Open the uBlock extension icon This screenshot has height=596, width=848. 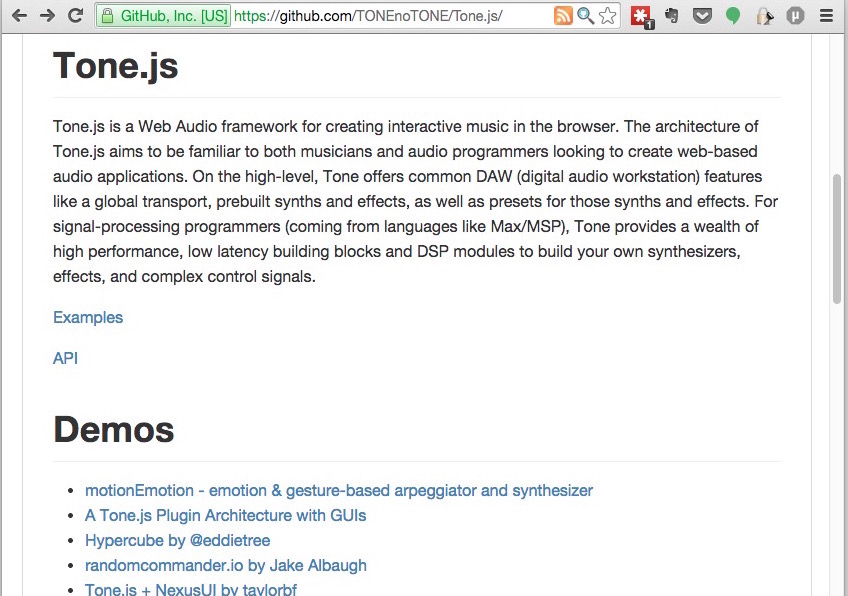click(795, 16)
